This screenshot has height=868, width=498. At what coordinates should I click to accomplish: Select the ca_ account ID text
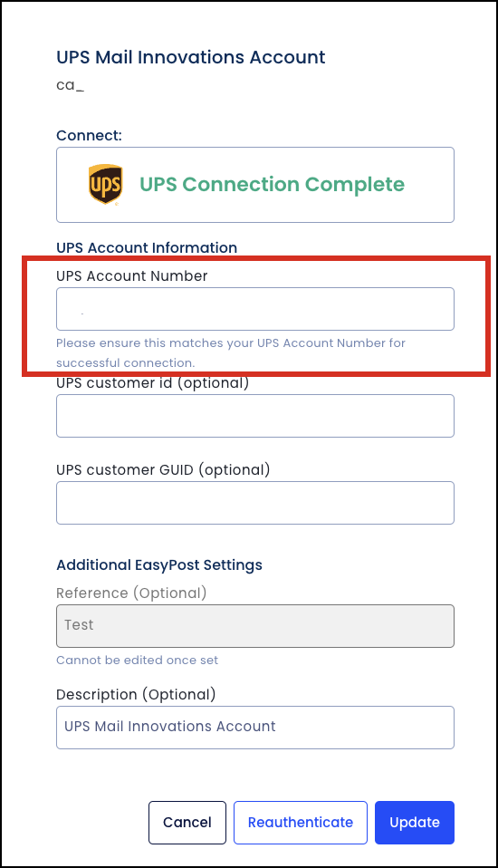coord(71,85)
